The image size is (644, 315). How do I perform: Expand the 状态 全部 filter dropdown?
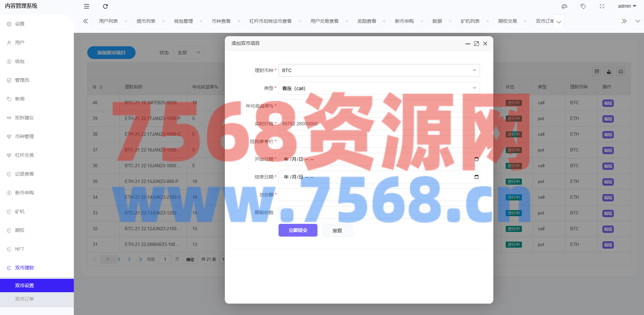tap(189, 53)
